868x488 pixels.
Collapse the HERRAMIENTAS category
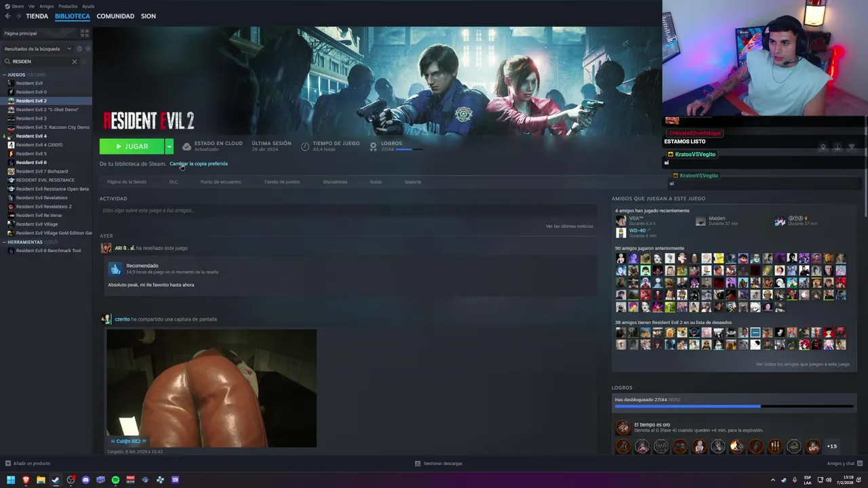tap(5, 242)
